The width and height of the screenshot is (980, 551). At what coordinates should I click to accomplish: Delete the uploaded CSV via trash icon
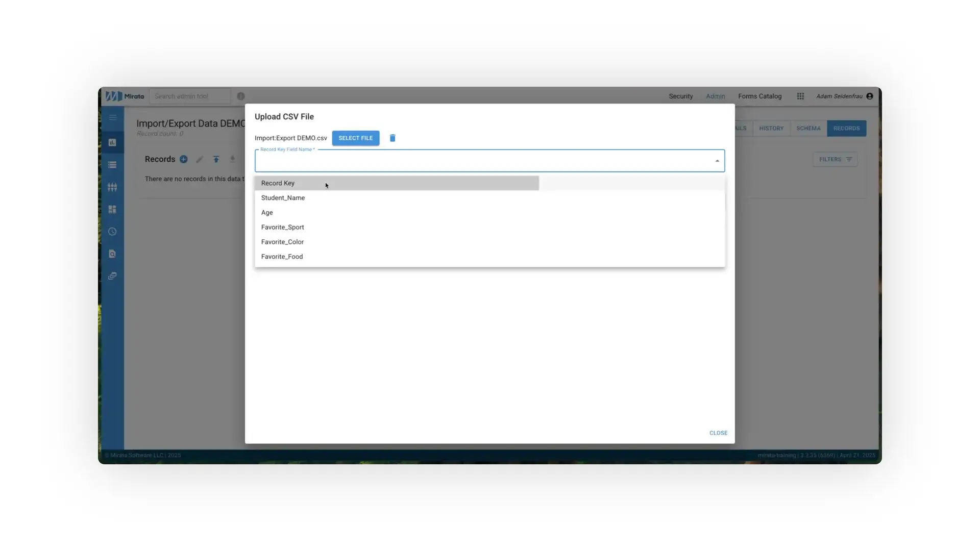point(392,138)
